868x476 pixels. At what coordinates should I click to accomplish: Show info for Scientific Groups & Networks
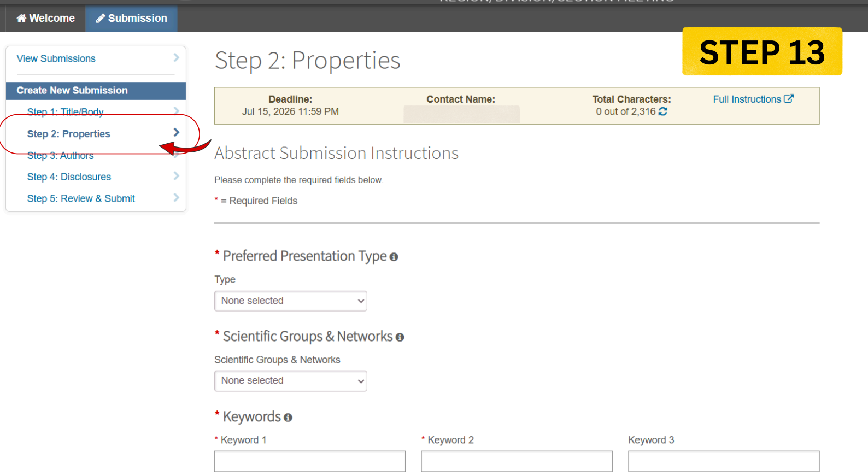coord(400,337)
